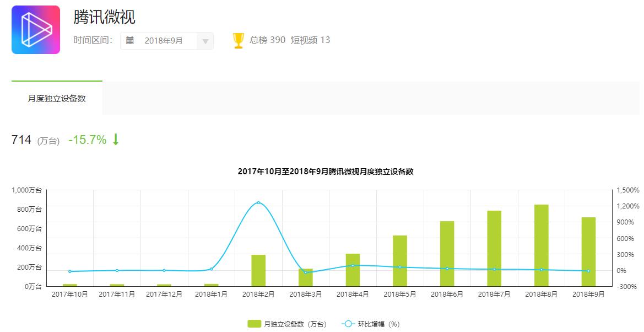Screen dimensions: 644x332
Task: Click the 2017年11月 axis label
Action: tap(117, 294)
